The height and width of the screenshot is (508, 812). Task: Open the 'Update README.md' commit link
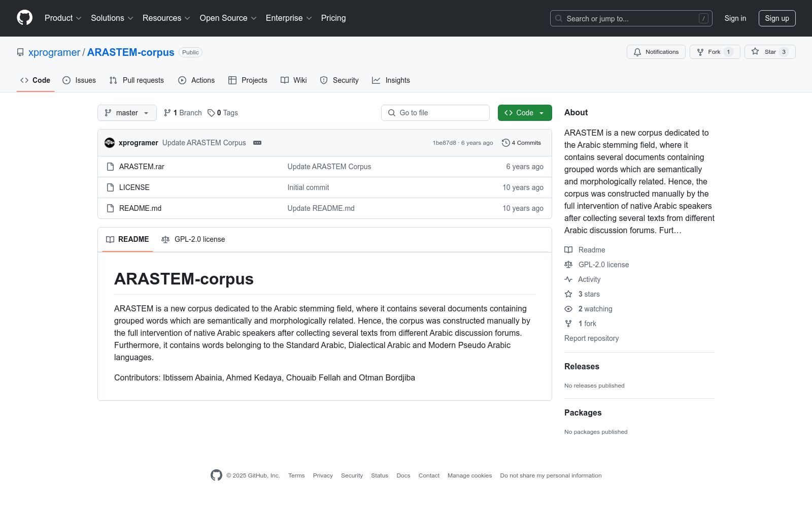coord(321,208)
